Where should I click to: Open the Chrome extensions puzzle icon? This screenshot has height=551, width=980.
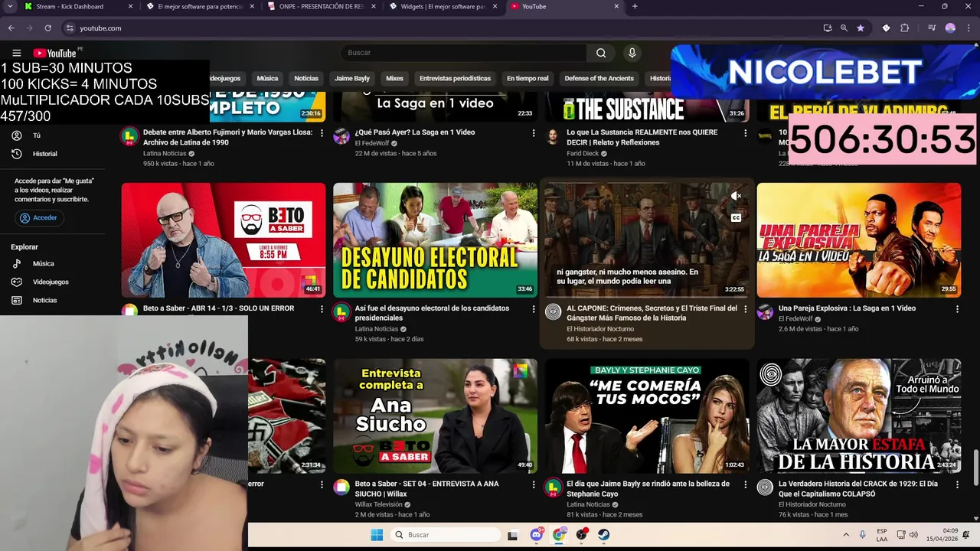[x=905, y=28]
